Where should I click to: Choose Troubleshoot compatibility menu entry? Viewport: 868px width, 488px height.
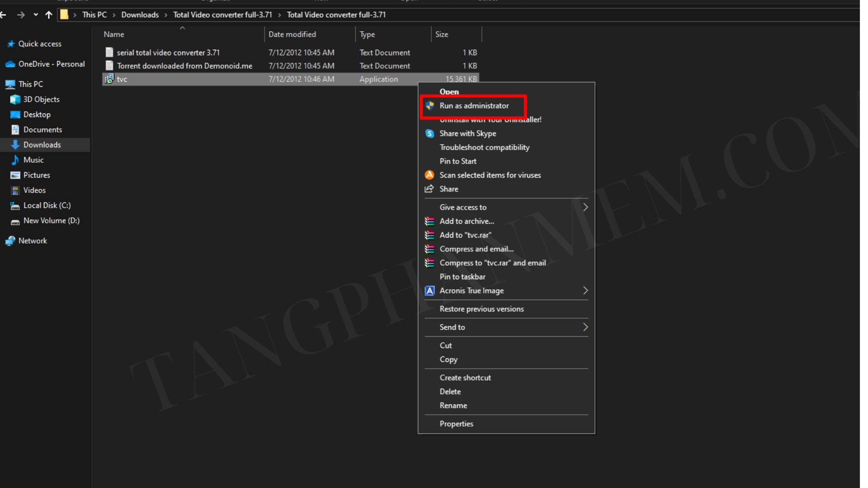(484, 147)
